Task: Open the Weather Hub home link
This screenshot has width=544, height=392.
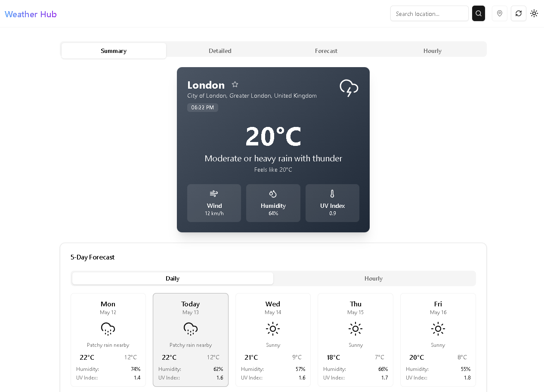Action: [x=31, y=14]
